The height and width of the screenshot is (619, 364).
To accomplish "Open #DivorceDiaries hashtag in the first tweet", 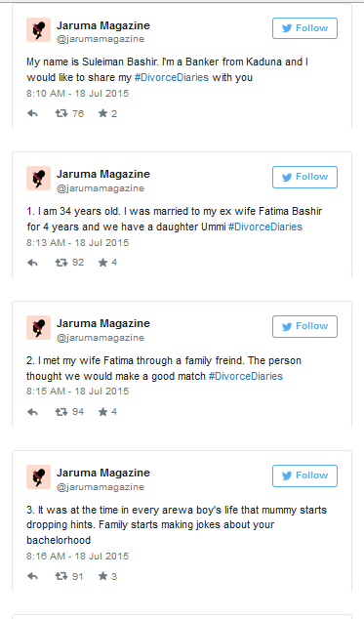I will click(172, 77).
